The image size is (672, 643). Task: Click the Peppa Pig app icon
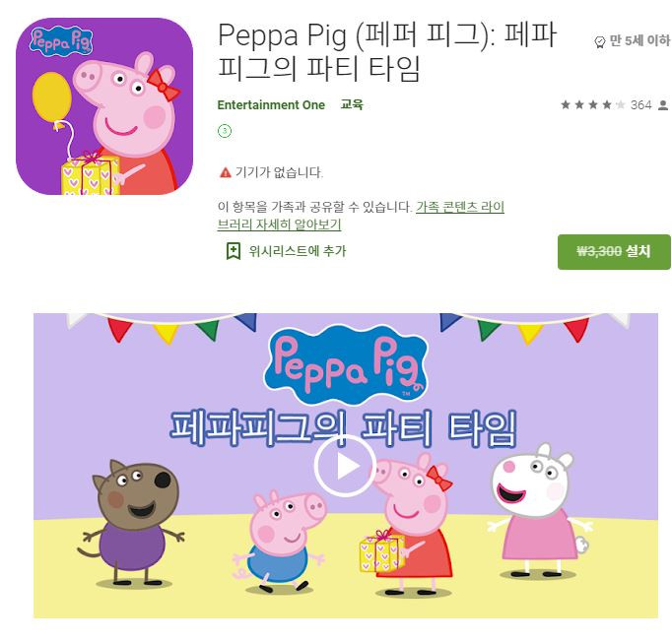pyautogui.click(x=104, y=106)
